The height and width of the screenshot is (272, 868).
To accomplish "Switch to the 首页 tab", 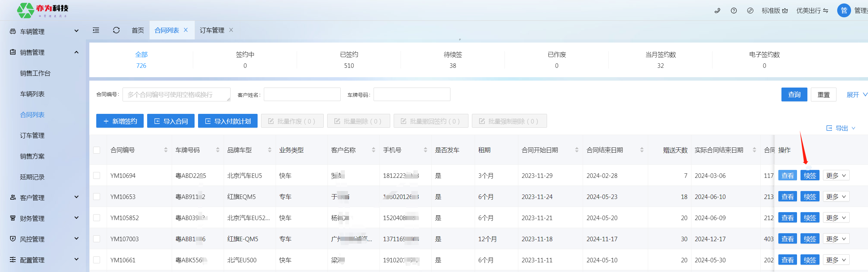I will 138,30.
